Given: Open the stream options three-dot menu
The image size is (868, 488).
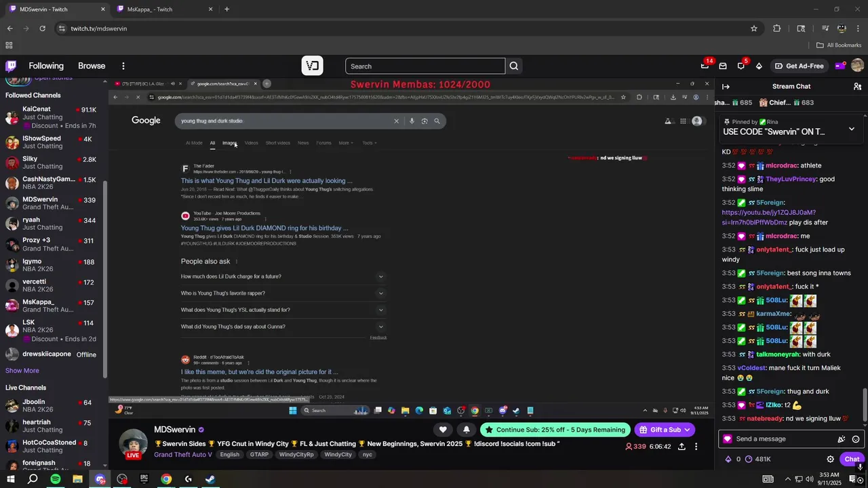Looking at the screenshot, I should point(696,447).
